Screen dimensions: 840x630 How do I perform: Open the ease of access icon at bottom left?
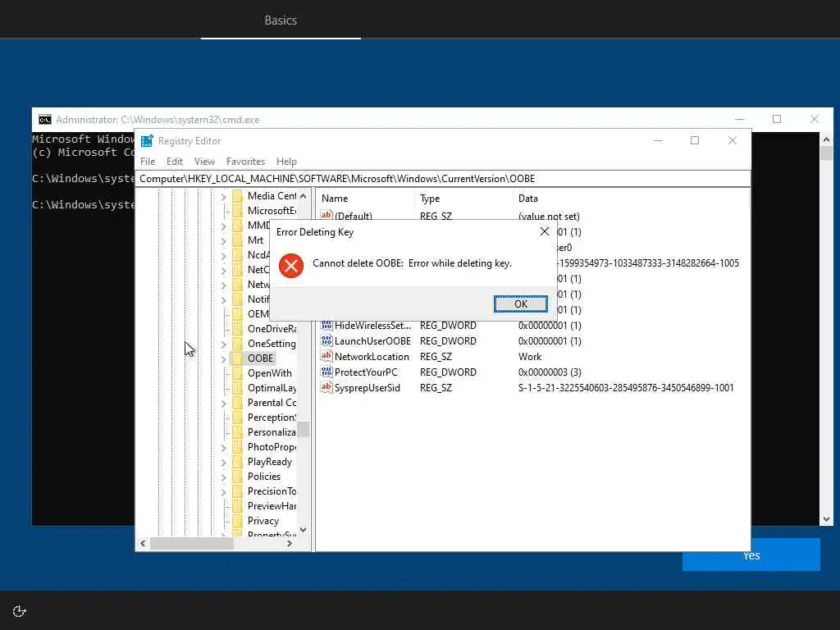coord(20,611)
